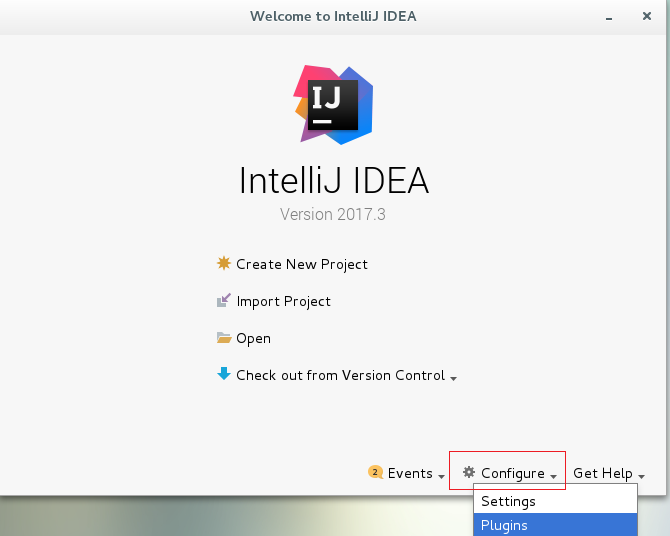Close the Welcome to IntelliJ IDEA window

click(647, 16)
